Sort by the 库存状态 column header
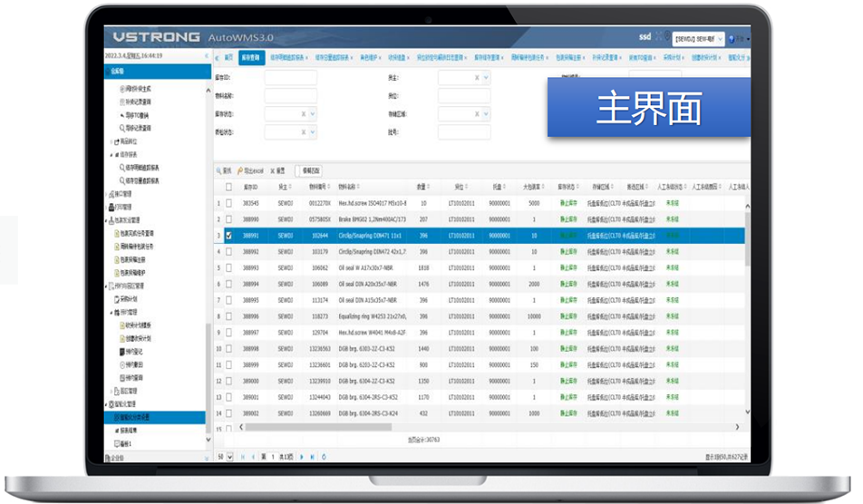The image size is (863, 504). pyautogui.click(x=567, y=187)
